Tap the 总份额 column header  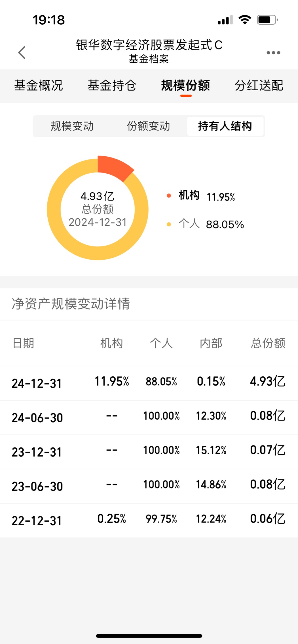268,343
